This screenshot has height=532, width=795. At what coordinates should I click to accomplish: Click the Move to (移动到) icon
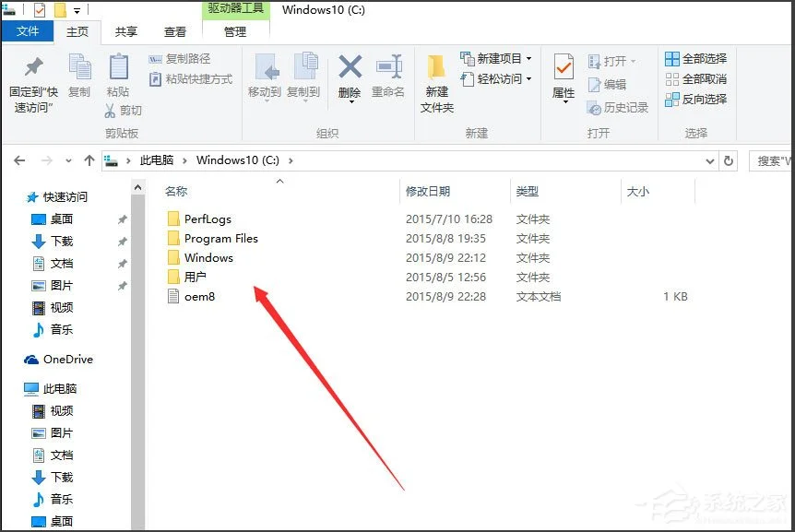267,67
